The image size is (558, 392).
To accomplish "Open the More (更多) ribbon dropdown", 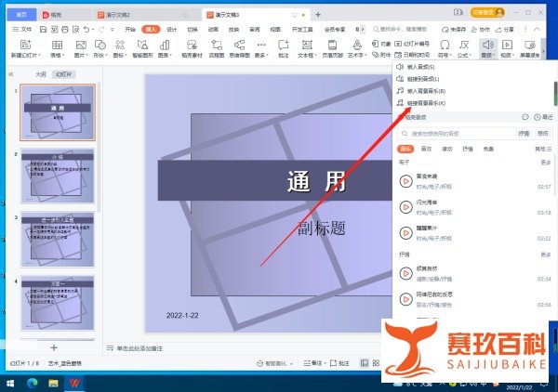I will (x=261, y=48).
